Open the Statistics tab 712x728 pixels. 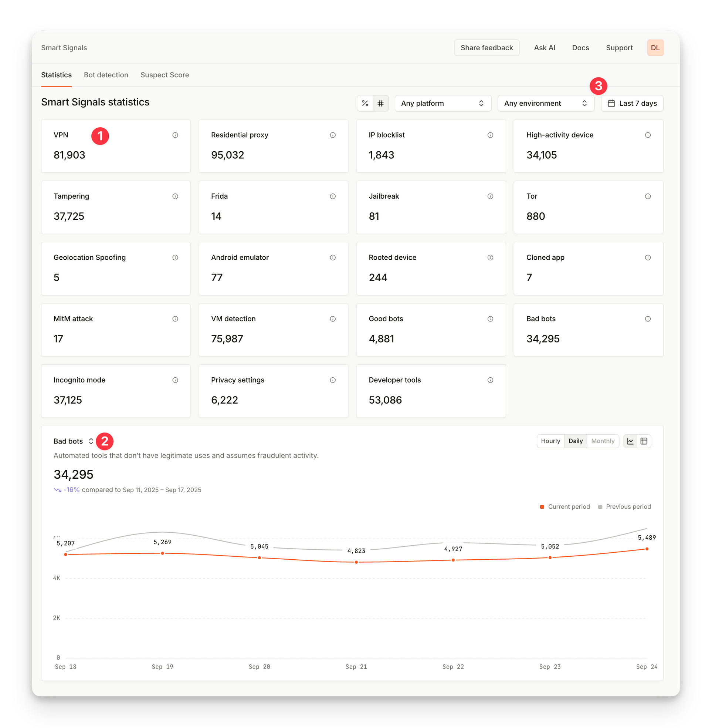pos(56,75)
